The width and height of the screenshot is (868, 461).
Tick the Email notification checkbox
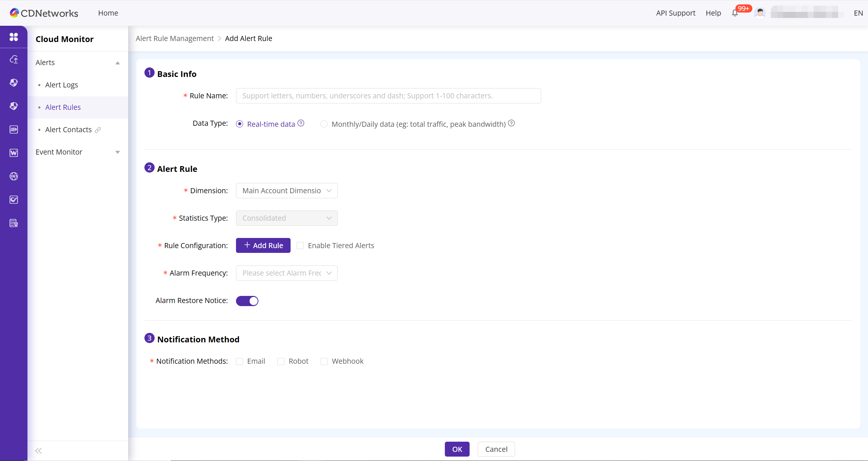(240, 361)
